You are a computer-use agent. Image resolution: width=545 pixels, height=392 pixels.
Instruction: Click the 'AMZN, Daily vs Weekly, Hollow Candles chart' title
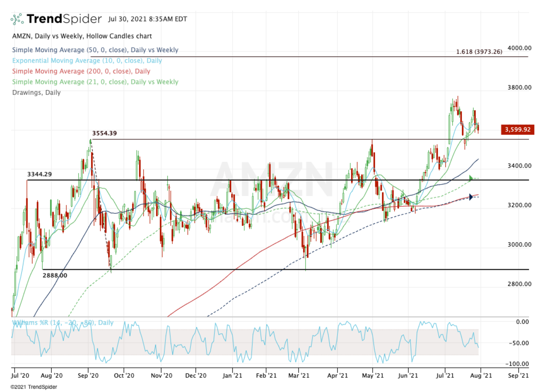tap(82, 36)
